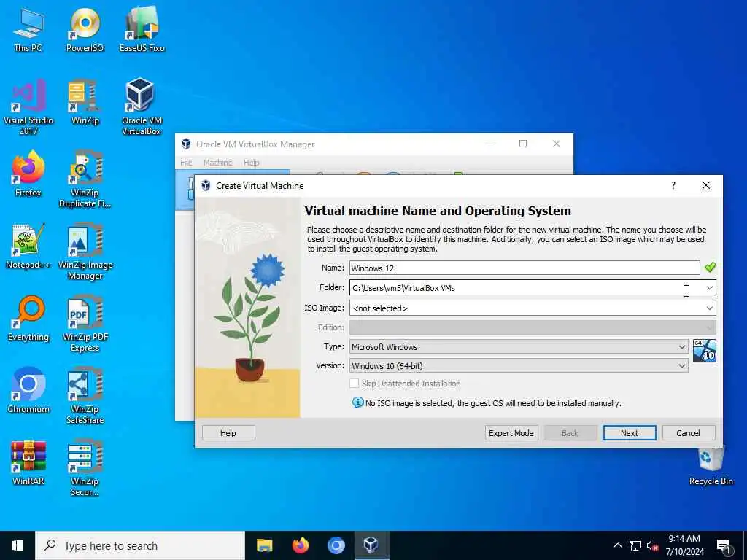Click the VirtualBox taskbar icon
747x560 pixels.
[371, 545]
